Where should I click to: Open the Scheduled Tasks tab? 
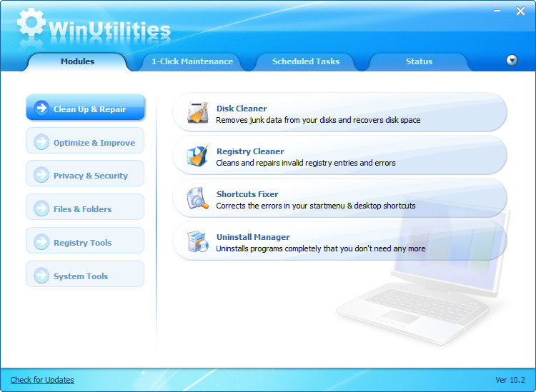(x=306, y=61)
